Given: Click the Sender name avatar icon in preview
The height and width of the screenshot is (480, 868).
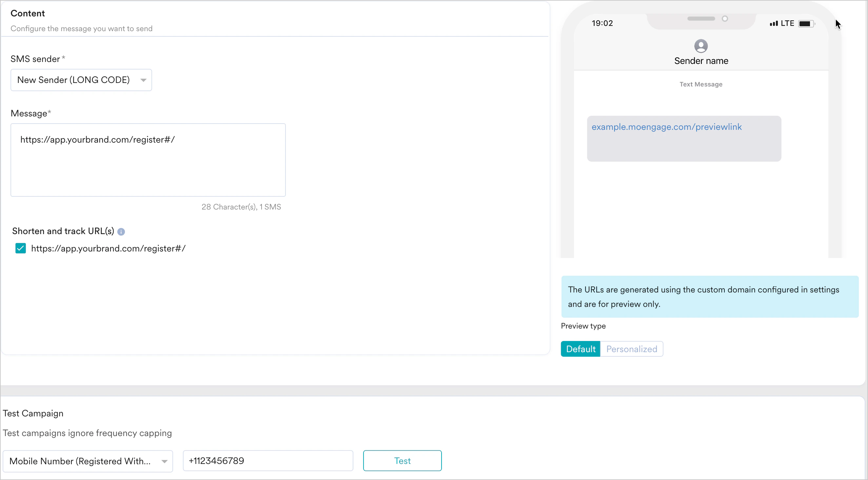Looking at the screenshot, I should pos(701,47).
